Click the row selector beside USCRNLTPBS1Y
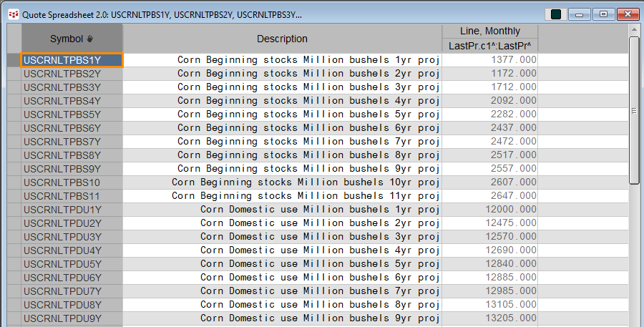This screenshot has width=644, height=327. click(14, 60)
